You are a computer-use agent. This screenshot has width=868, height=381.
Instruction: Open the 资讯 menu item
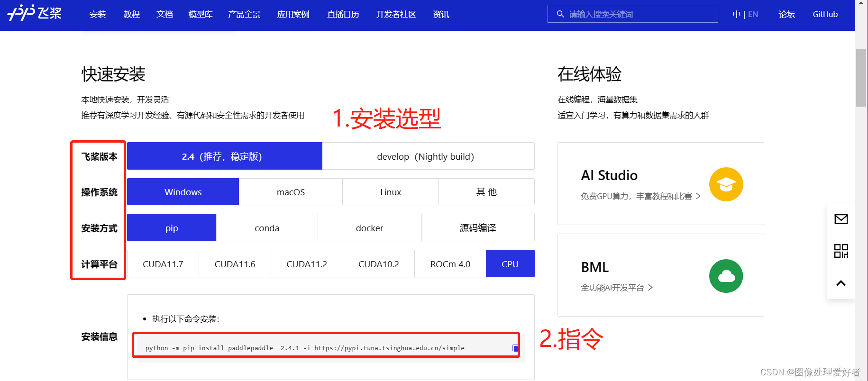coord(441,14)
